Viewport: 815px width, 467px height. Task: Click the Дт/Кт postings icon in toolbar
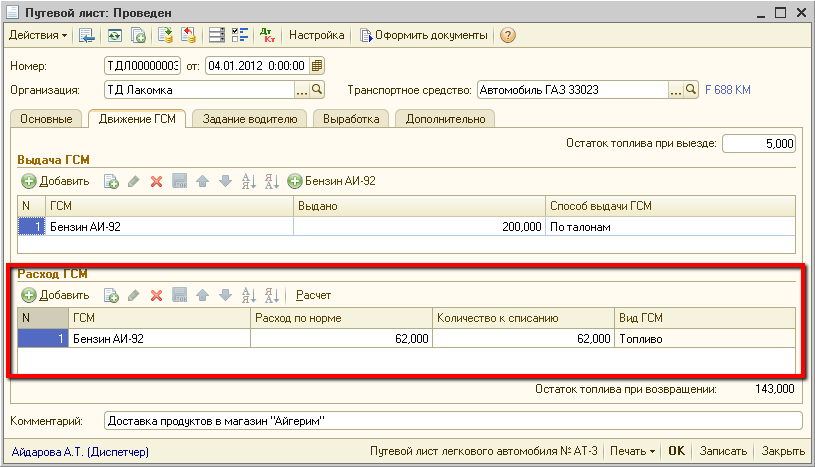[267, 35]
